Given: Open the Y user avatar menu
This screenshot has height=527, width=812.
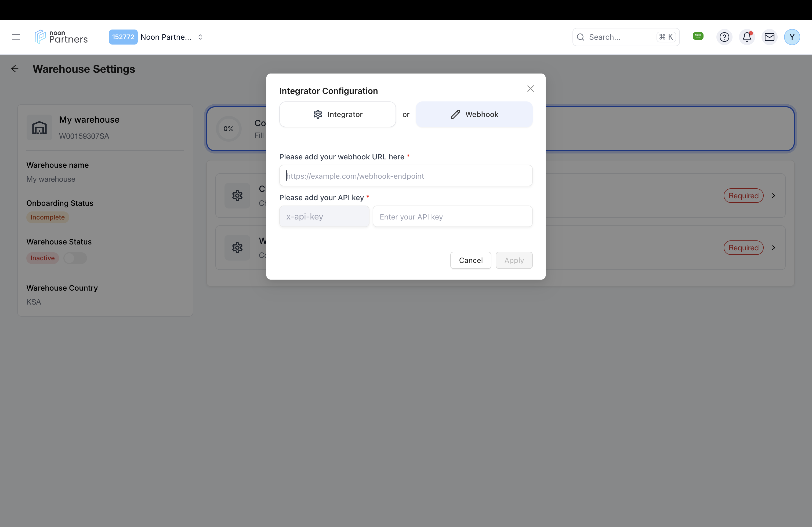Looking at the screenshot, I should (792, 37).
